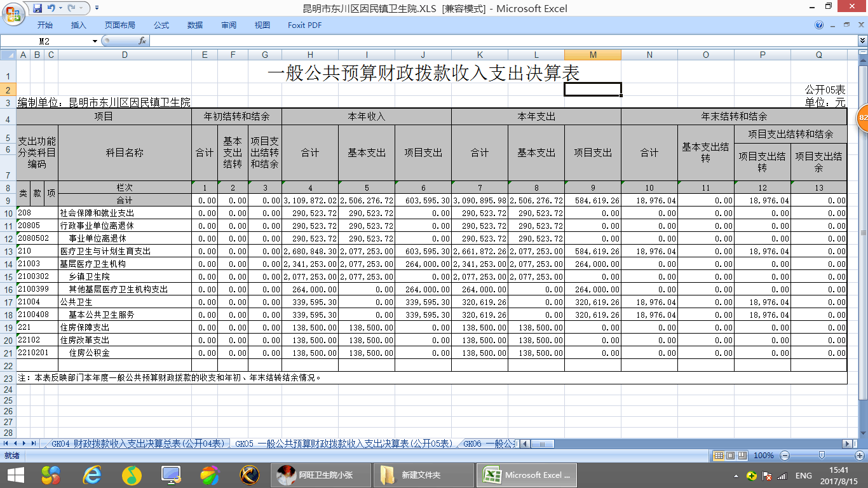Image resolution: width=868 pixels, height=488 pixels.
Task: Click horizontal scrollbar right arrow
Action: click(846, 443)
